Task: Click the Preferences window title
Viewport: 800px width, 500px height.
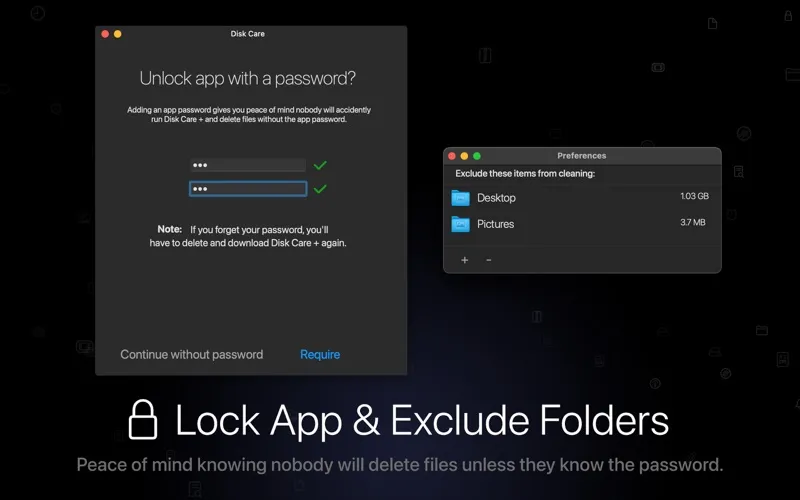Action: (x=582, y=156)
